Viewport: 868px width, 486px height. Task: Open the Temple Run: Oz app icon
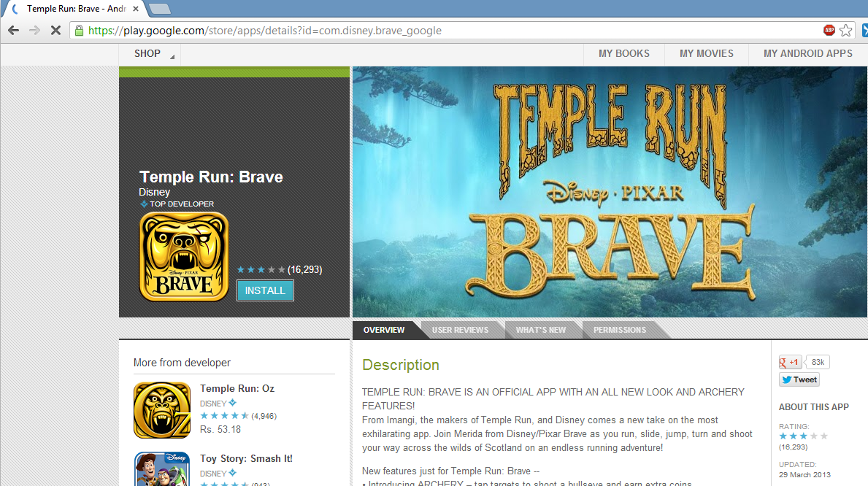click(x=162, y=410)
